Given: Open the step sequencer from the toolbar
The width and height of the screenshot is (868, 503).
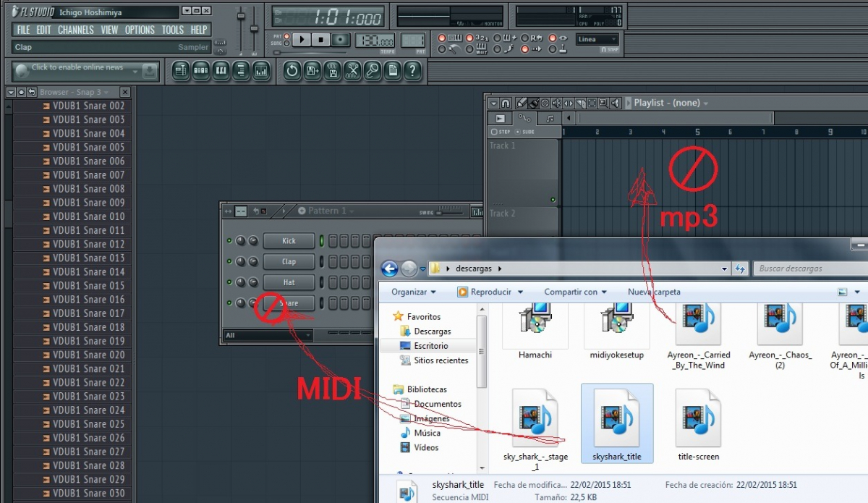Looking at the screenshot, I should [x=201, y=71].
